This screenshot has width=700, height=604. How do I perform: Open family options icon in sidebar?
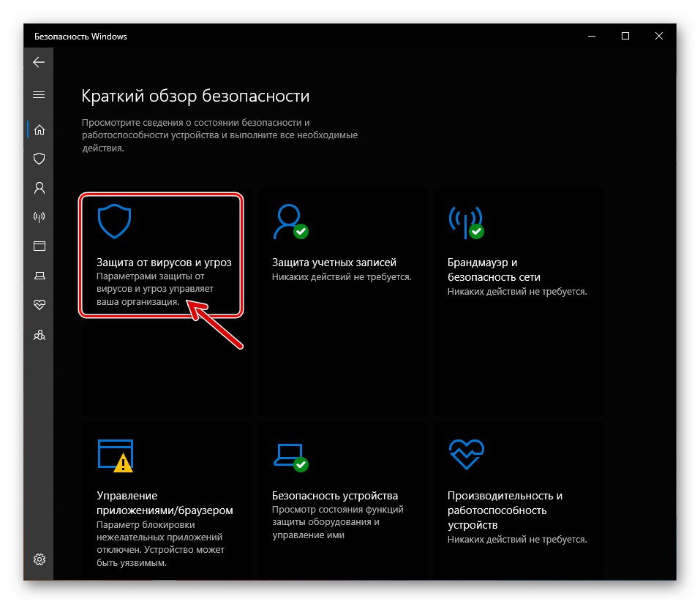point(39,335)
